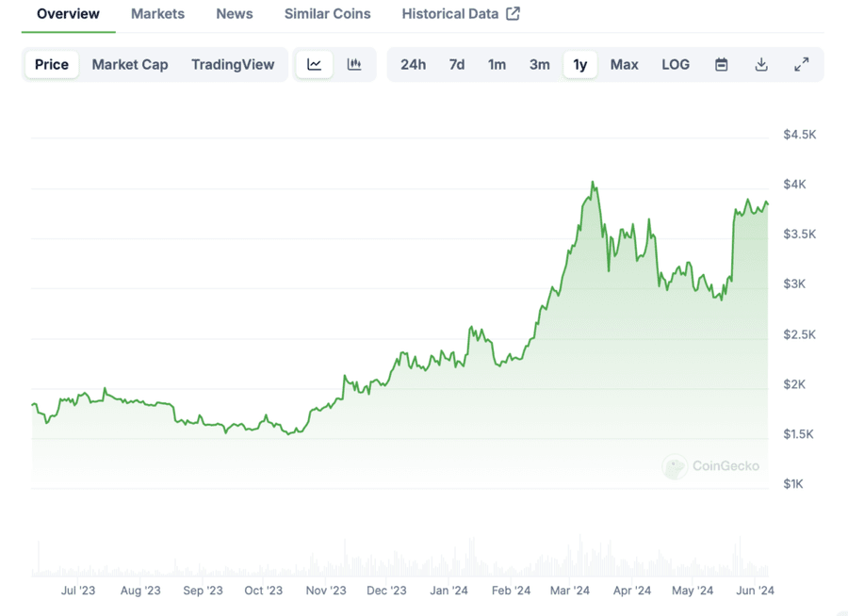This screenshot has height=616, width=848.
Task: Open the Markets tab
Action: (x=157, y=13)
